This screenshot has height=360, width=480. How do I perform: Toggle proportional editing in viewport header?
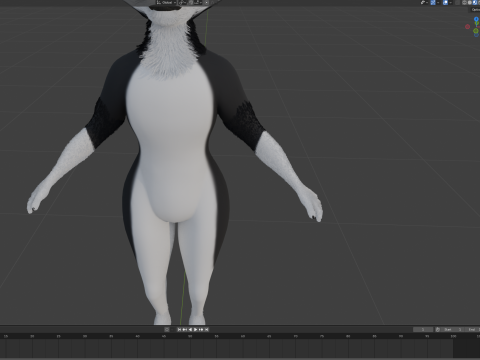click(x=206, y=2)
